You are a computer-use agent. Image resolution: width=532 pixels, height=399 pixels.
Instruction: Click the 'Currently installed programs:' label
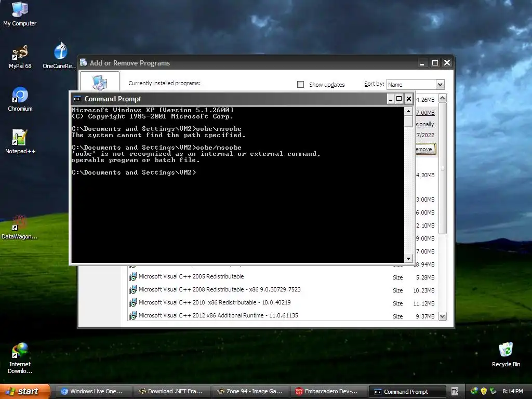[x=165, y=83]
